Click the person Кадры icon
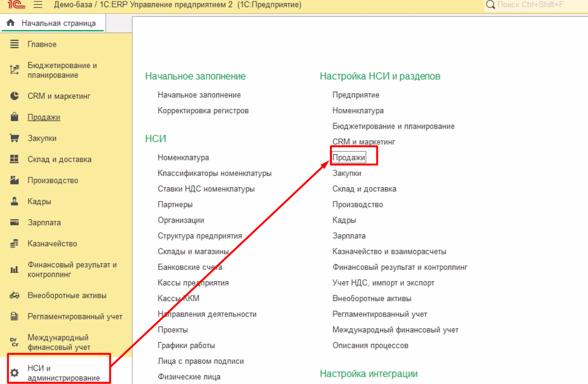The height and width of the screenshot is (384, 588). (x=14, y=201)
